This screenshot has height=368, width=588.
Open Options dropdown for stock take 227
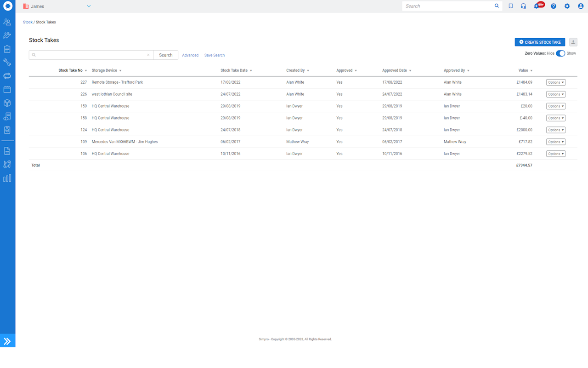(x=555, y=82)
